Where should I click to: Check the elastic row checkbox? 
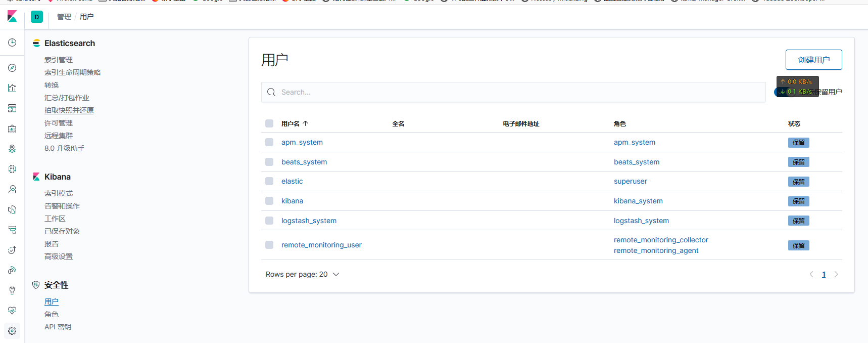pyautogui.click(x=269, y=181)
